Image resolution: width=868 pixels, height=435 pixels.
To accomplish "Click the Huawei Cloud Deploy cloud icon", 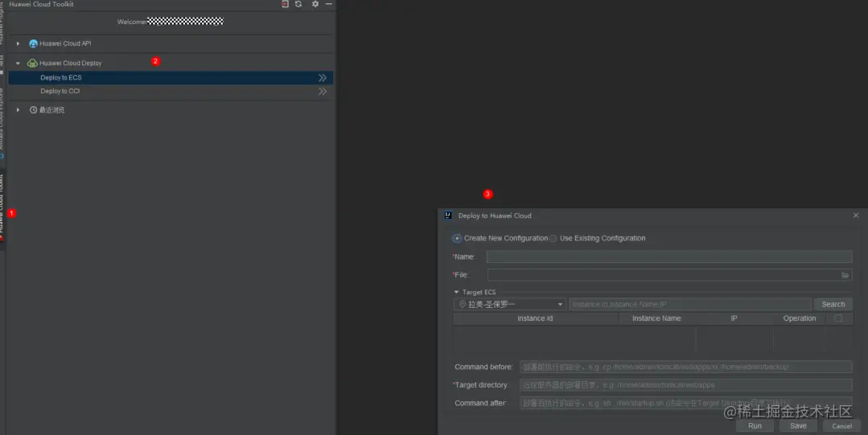I will coord(33,63).
